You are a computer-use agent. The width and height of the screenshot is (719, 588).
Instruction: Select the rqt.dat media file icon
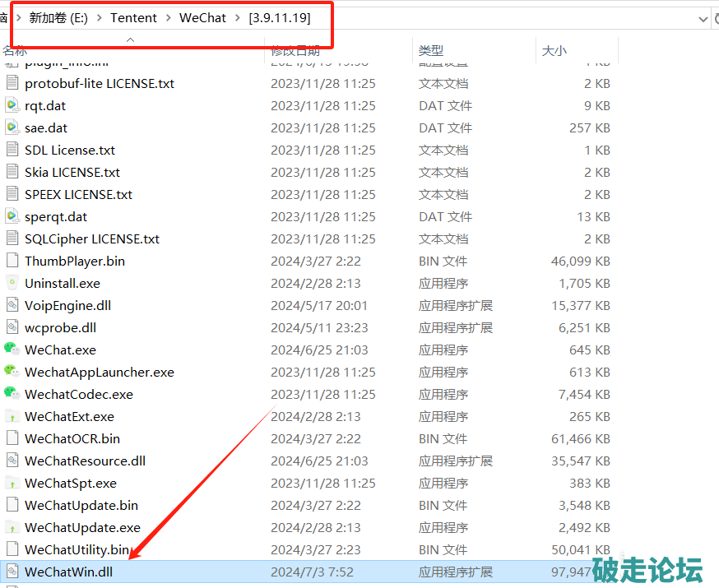click(x=12, y=105)
